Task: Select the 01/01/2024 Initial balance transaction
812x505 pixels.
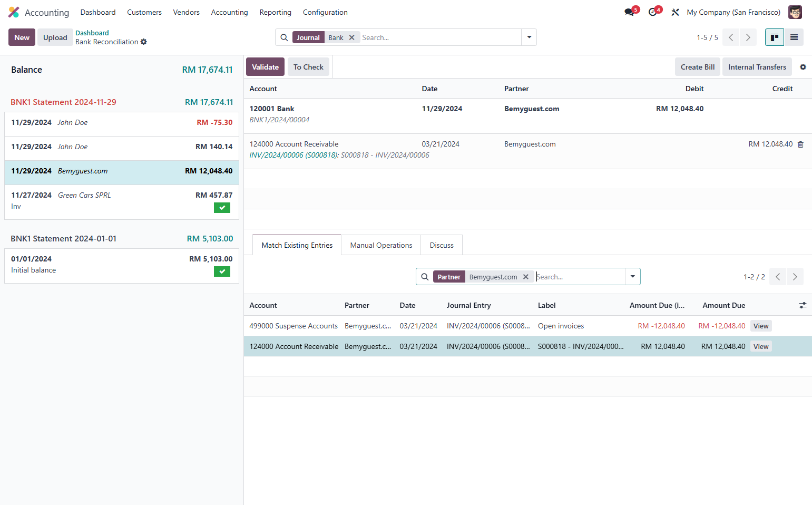Action: [x=122, y=266]
